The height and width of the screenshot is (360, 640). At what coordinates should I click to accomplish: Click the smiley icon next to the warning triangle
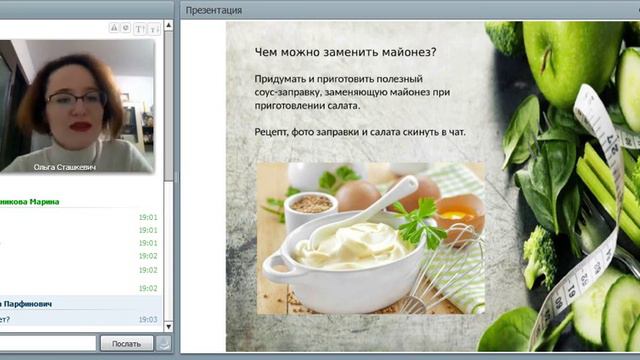(126, 28)
